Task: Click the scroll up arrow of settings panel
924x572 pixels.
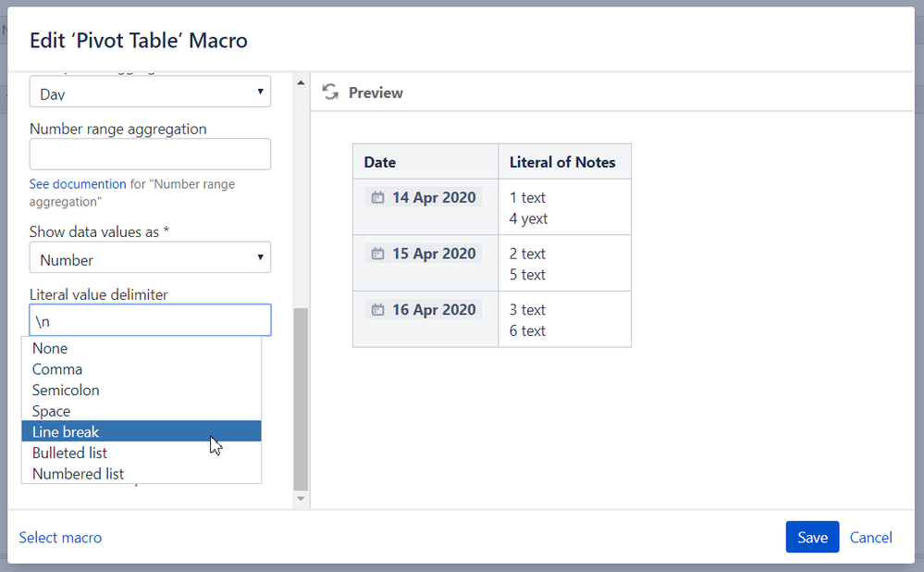Action: [x=302, y=82]
